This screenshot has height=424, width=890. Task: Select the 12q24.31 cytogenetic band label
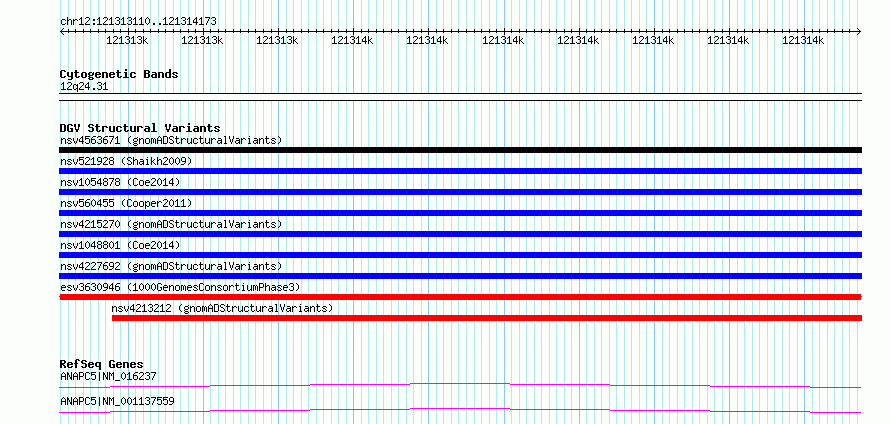(83, 86)
